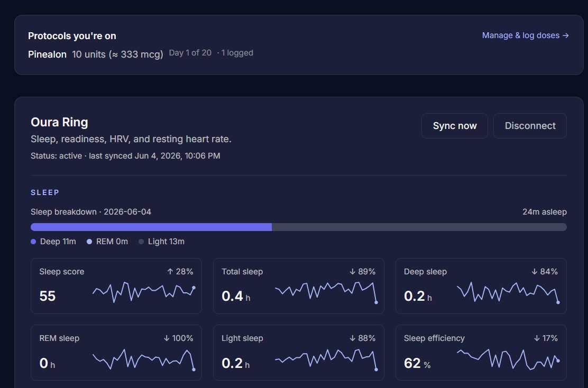Open the Sleep score card

point(116,285)
